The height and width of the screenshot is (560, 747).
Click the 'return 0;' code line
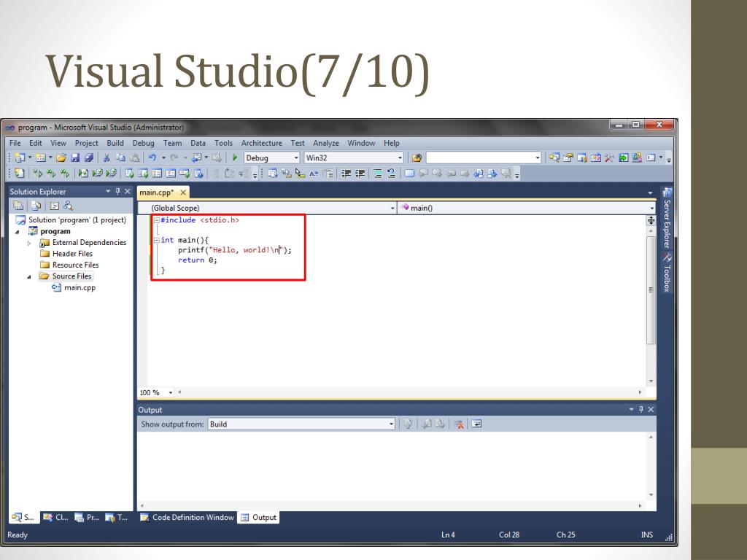pos(197,260)
